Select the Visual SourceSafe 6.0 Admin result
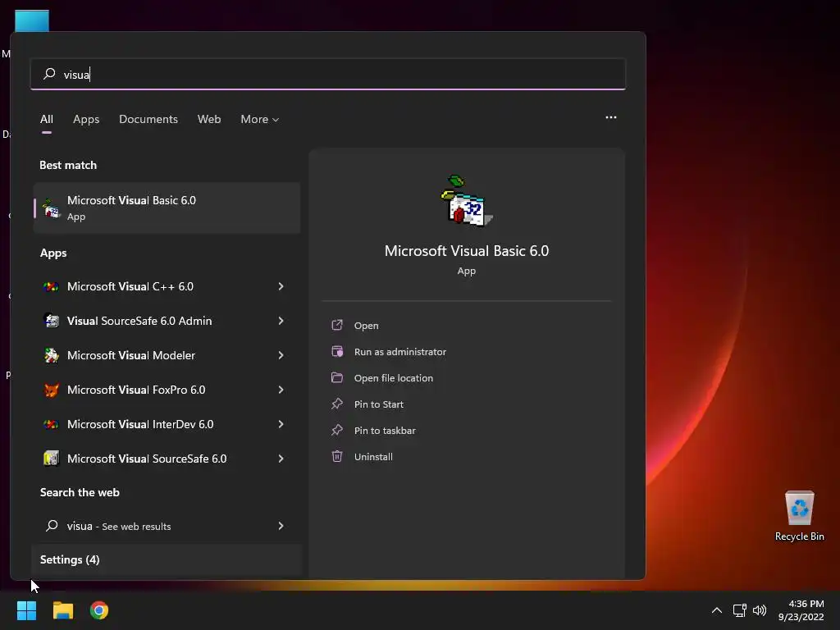This screenshot has height=630, width=840. point(167,321)
